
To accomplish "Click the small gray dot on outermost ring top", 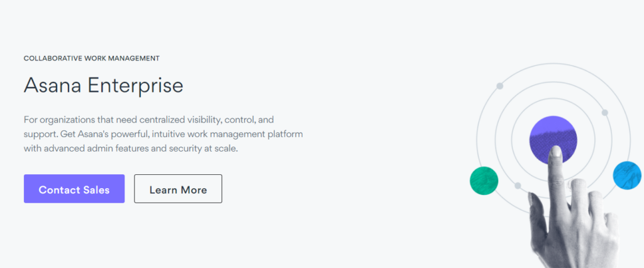I will pyautogui.click(x=500, y=86).
